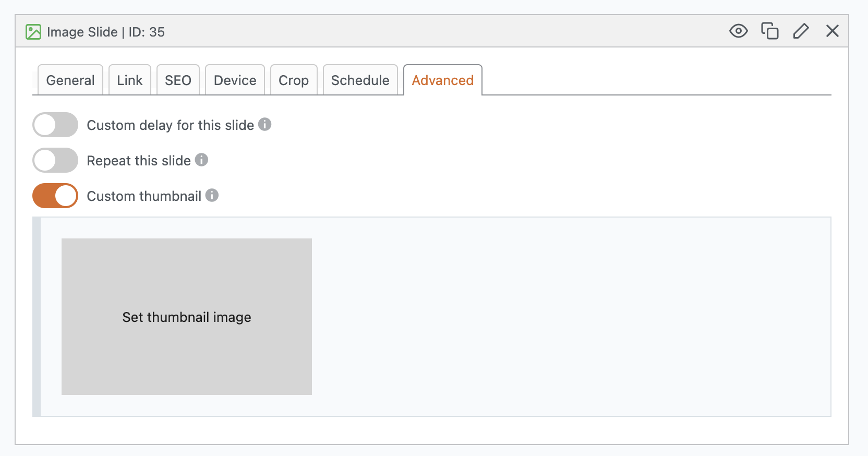The height and width of the screenshot is (456, 868).
Task: Switch to the Schedule tab
Action: 360,80
